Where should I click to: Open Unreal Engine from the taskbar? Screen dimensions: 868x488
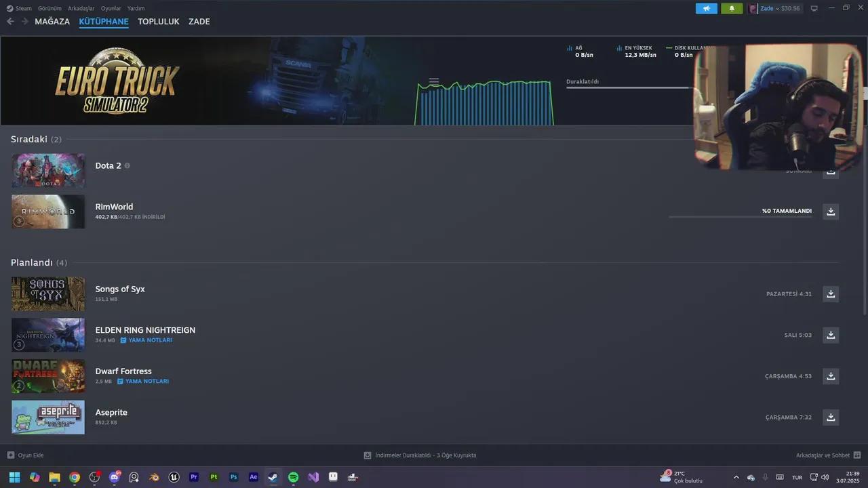[174, 477]
